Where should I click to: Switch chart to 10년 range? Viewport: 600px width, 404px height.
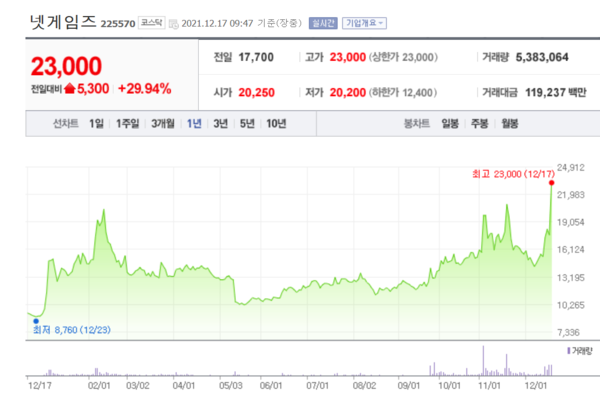276,124
